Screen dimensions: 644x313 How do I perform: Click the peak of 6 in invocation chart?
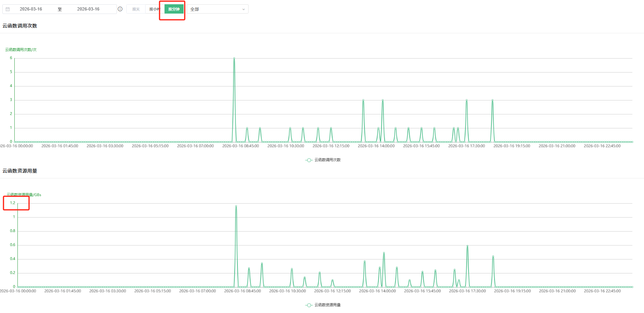[234, 58]
